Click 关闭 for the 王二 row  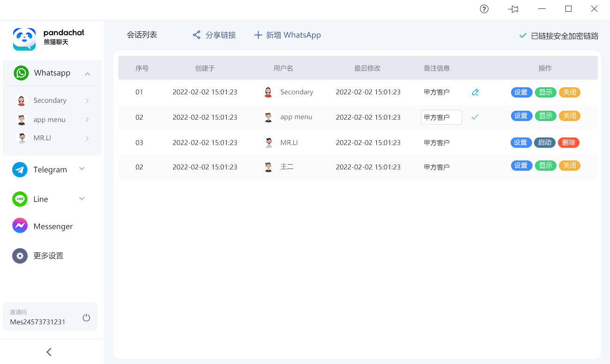[x=569, y=166]
